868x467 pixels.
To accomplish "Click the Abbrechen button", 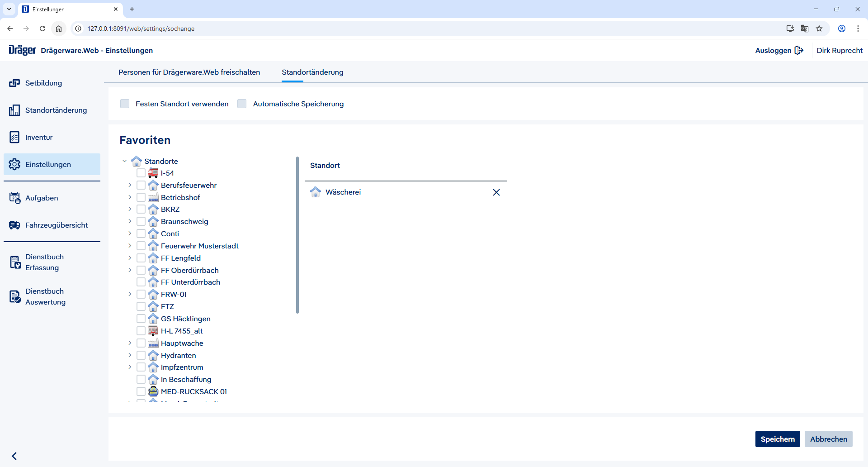I will (829, 439).
